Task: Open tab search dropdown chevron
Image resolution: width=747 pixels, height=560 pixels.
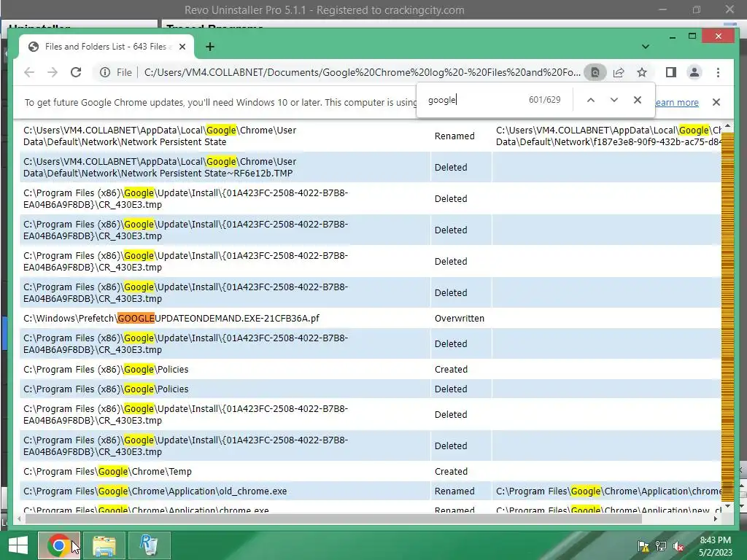Action: [x=646, y=47]
